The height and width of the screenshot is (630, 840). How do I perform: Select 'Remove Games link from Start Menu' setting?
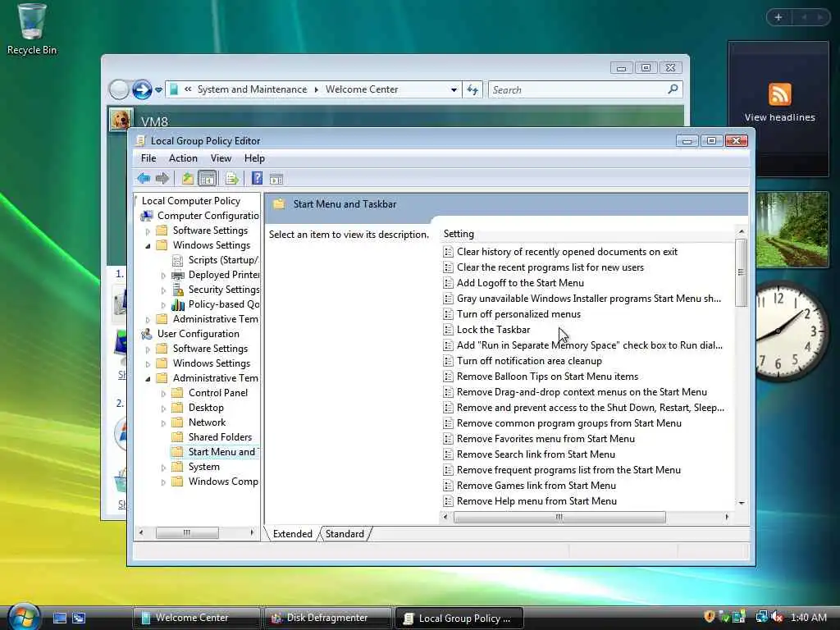(536, 486)
